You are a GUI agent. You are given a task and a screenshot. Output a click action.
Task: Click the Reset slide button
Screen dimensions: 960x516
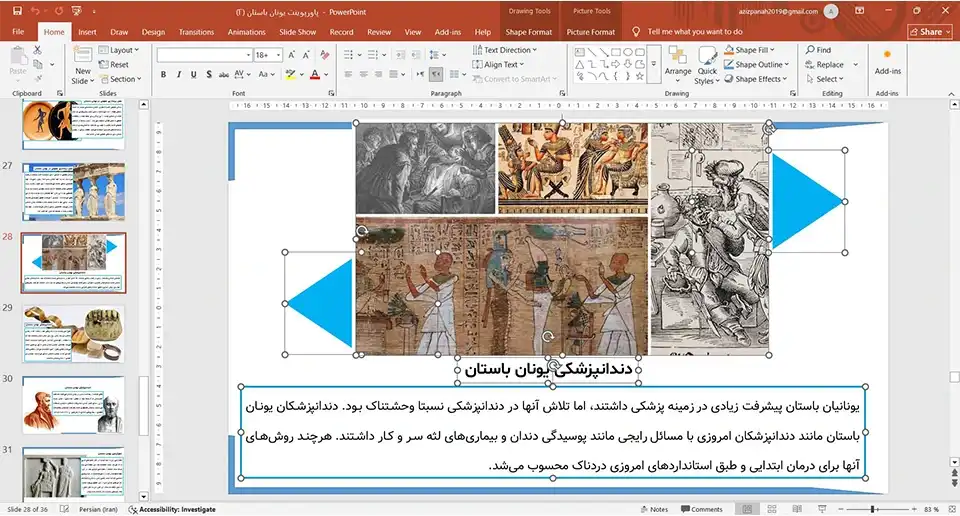pyautogui.click(x=114, y=64)
